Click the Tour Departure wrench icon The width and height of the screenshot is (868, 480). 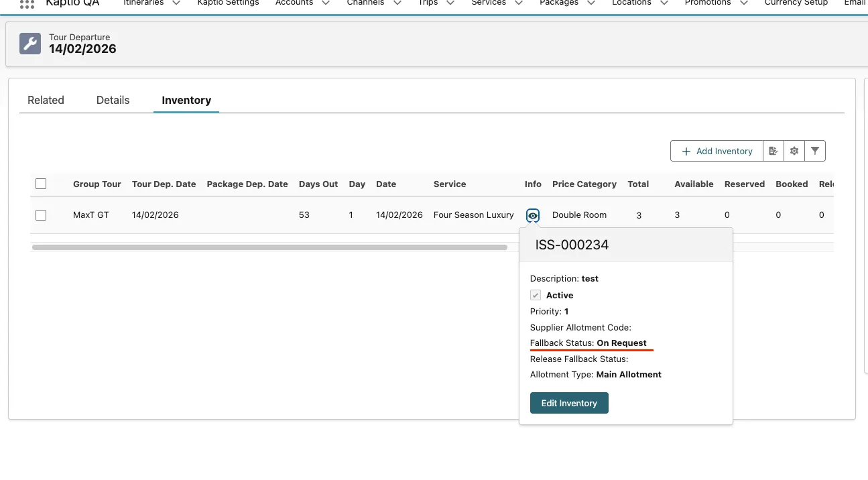point(30,44)
